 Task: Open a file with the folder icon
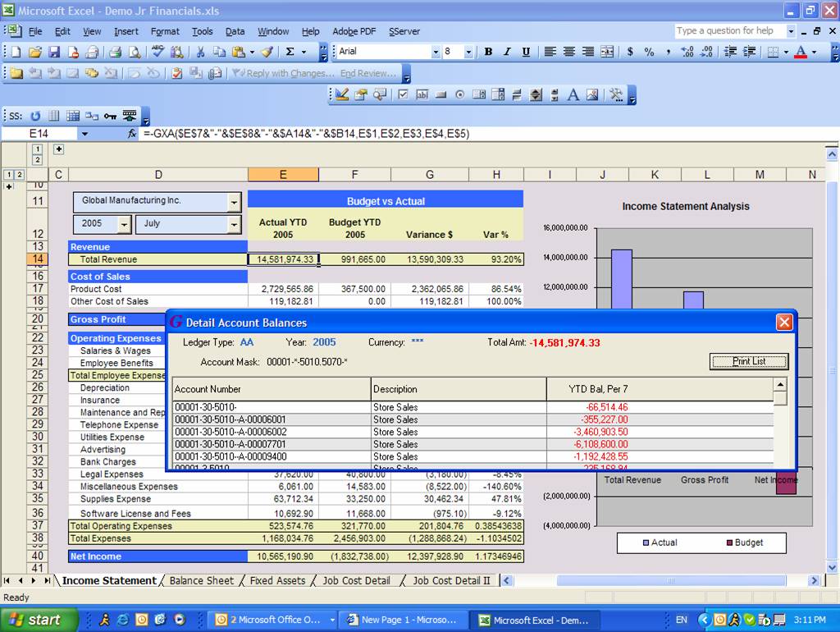[34, 52]
